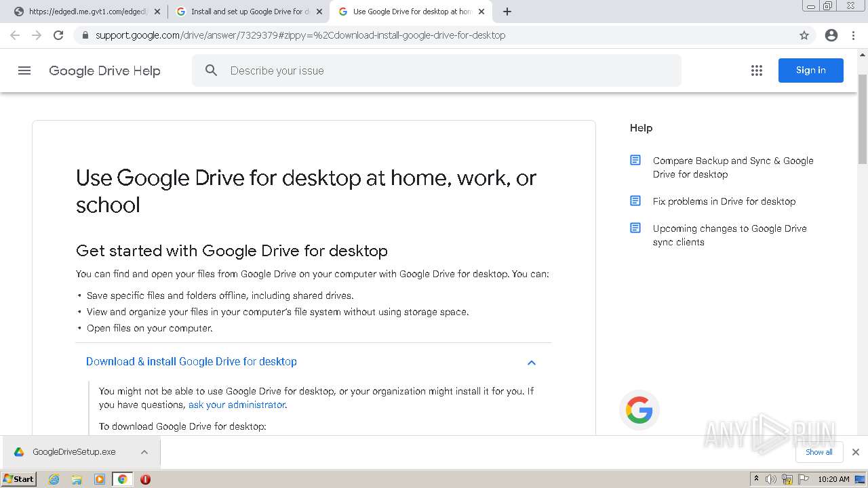The height and width of the screenshot is (488, 868).
Task: Open Internet Explorer from taskbar
Action: coord(54,479)
